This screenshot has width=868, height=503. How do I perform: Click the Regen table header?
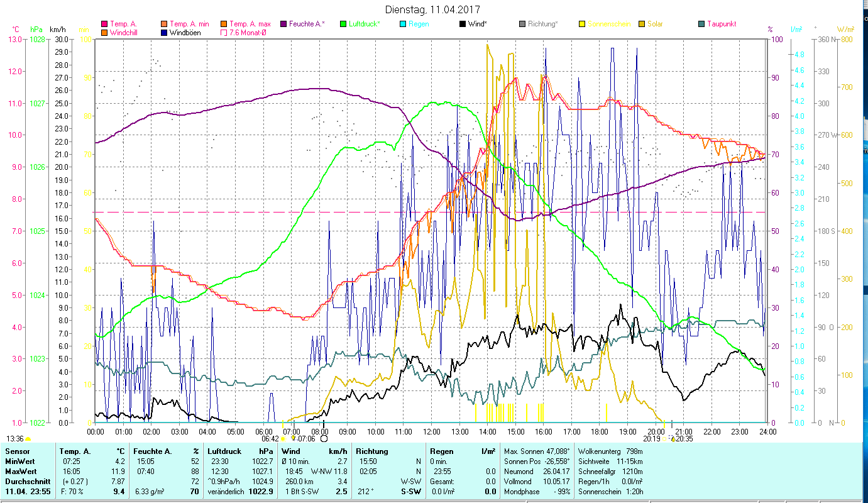[x=442, y=451]
